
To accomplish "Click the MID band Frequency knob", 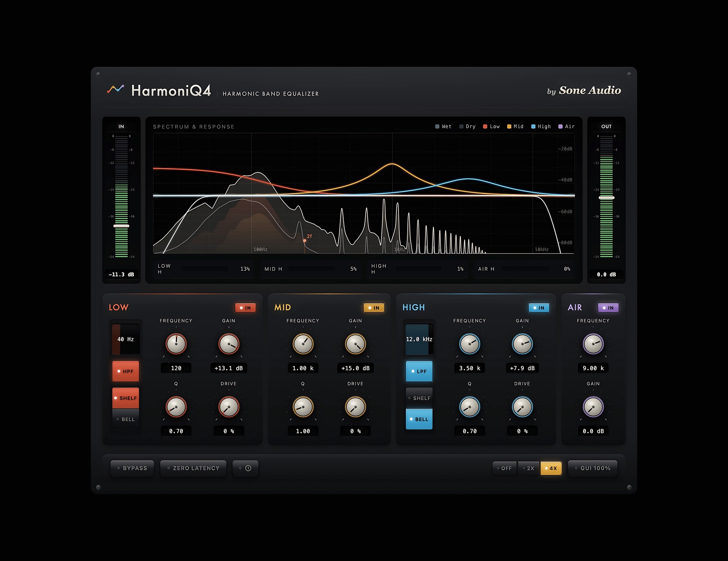I will click(303, 344).
